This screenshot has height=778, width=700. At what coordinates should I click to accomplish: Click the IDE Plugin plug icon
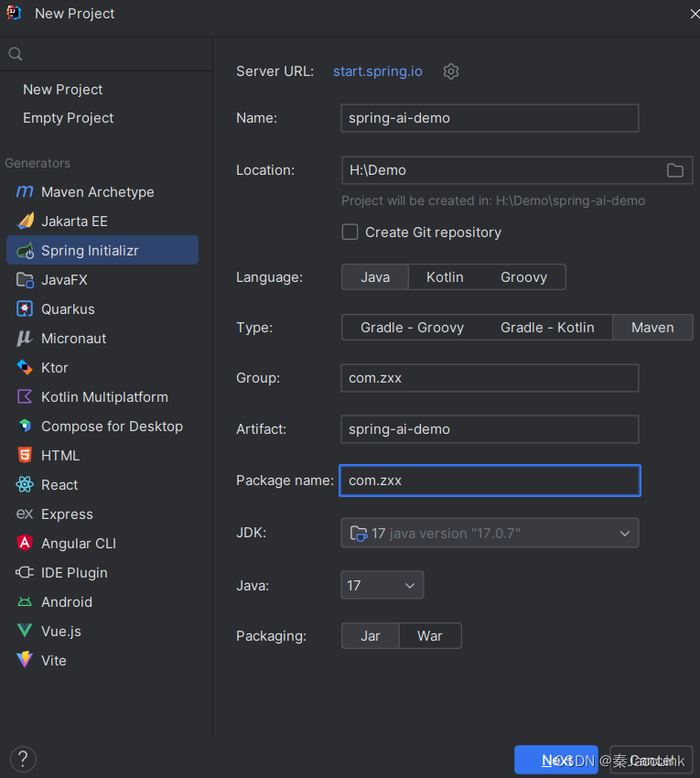tap(25, 572)
